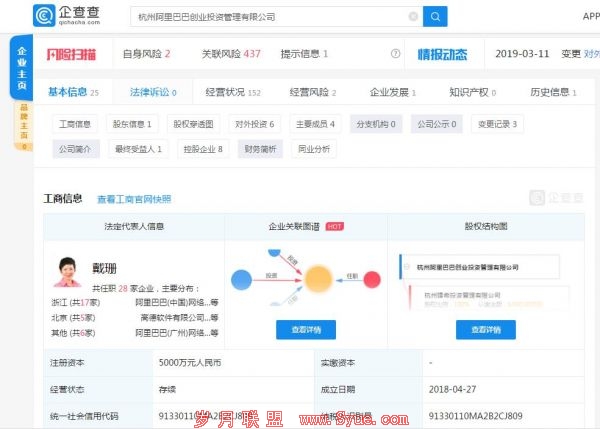Click 其他 (共6家) entry
The height and width of the screenshot is (429, 600).
point(73,333)
